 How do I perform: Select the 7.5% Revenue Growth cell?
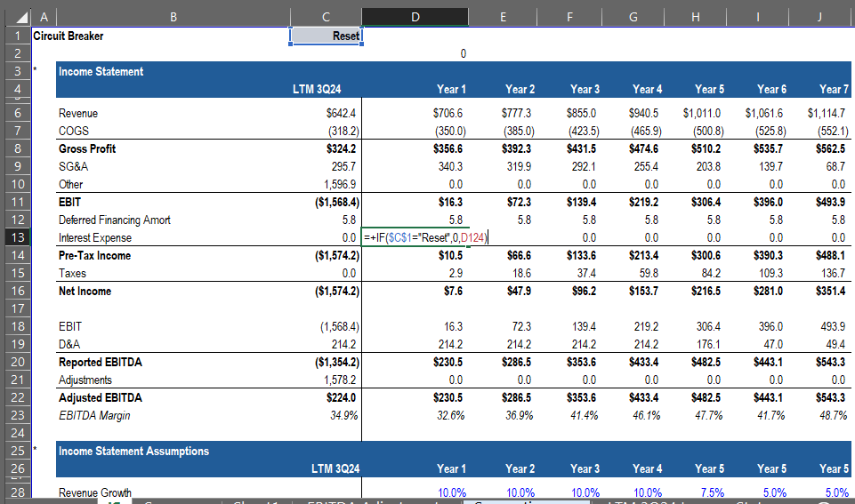pos(709,492)
